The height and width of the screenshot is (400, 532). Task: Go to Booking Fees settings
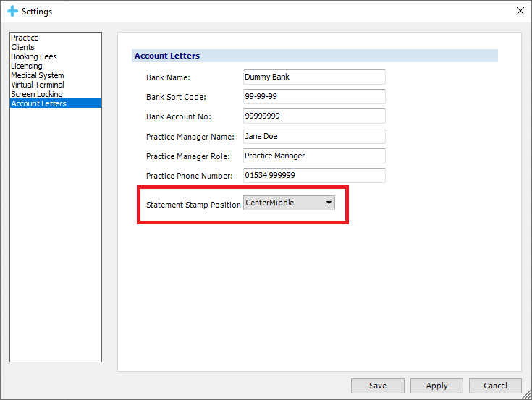coord(33,56)
